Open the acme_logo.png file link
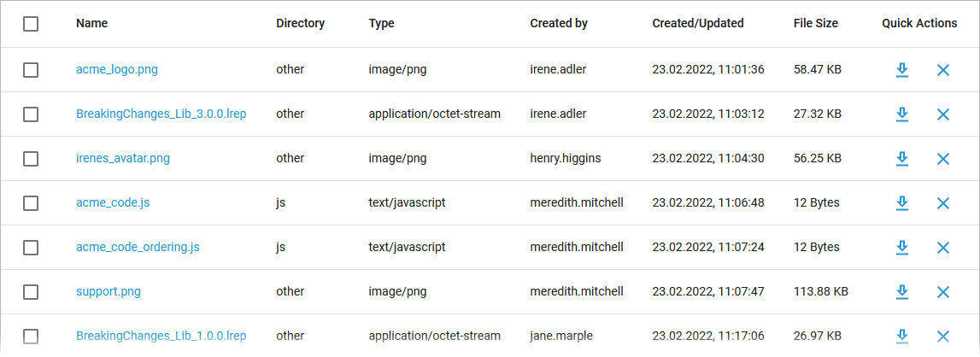This screenshot has height=357, width=980. pyautogui.click(x=117, y=70)
